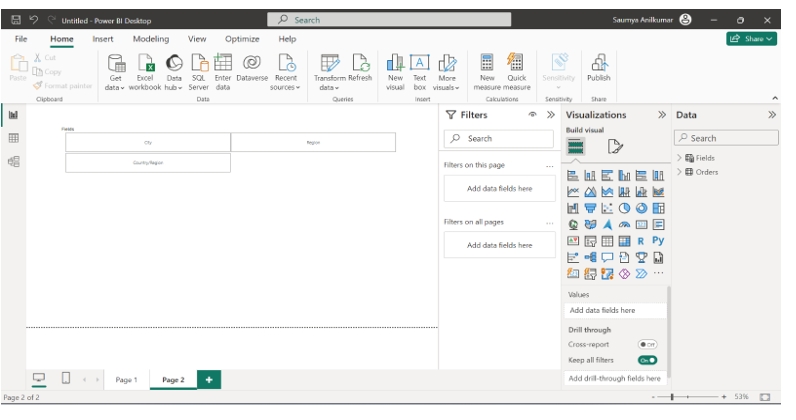Choose the Pie chart visual
796x420 pixels.
(624, 208)
